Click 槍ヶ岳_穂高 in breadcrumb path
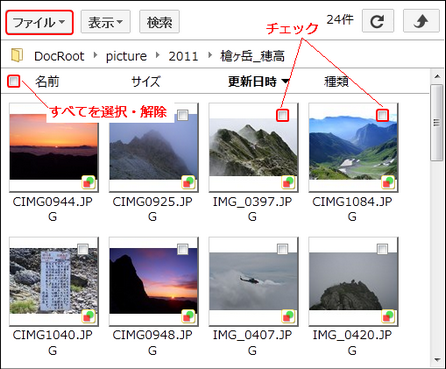 click(252, 56)
